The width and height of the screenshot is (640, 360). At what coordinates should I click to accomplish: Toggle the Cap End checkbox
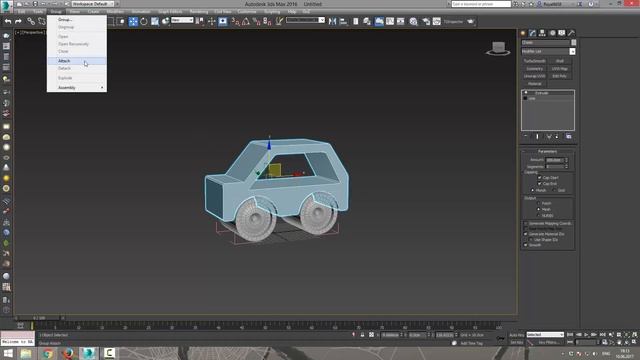coord(540,184)
